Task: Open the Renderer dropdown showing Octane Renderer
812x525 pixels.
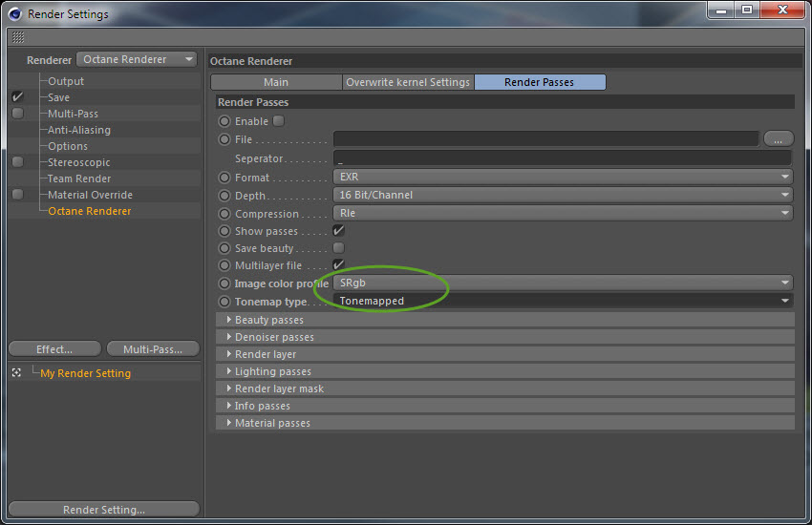Action: coord(137,59)
